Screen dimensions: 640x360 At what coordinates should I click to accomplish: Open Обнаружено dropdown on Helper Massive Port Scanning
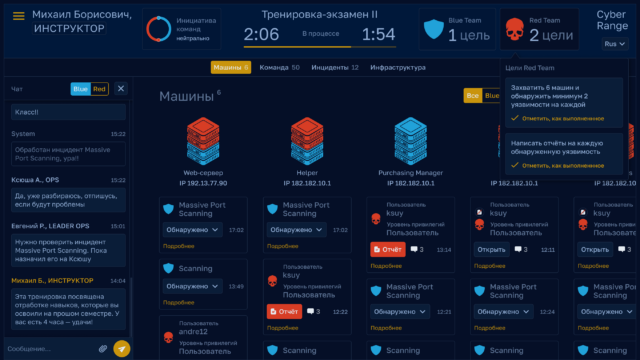[x=296, y=230]
